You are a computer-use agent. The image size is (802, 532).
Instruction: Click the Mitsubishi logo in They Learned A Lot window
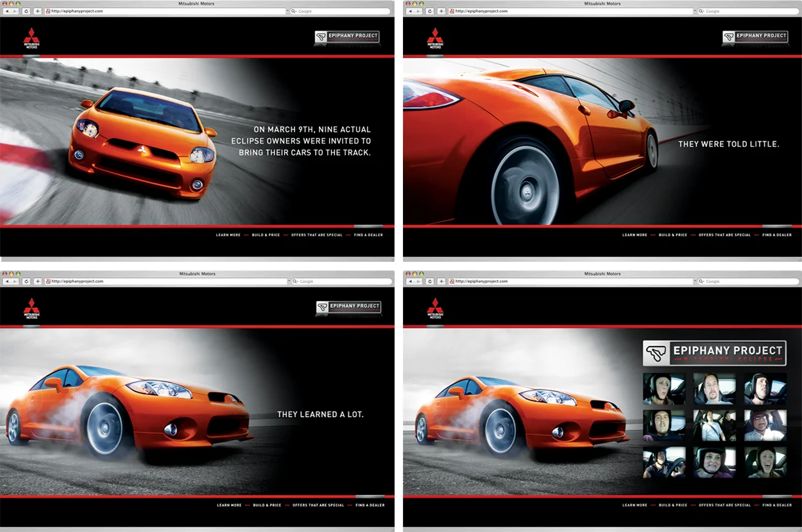31,309
